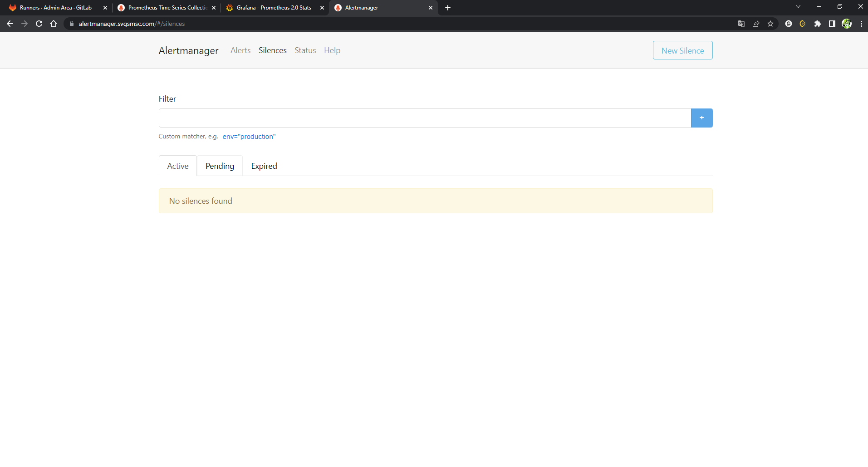Click the share icon in the toolbar
The width and height of the screenshot is (868, 467).
756,24
